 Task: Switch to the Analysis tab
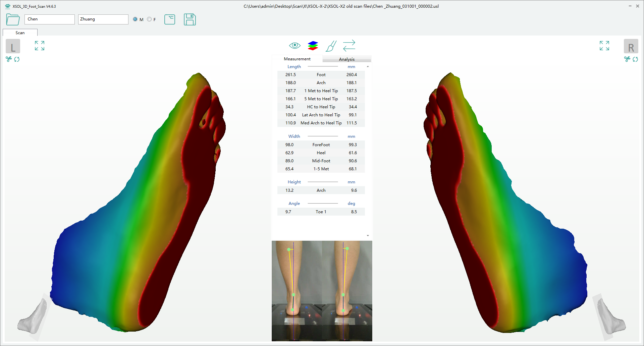346,59
